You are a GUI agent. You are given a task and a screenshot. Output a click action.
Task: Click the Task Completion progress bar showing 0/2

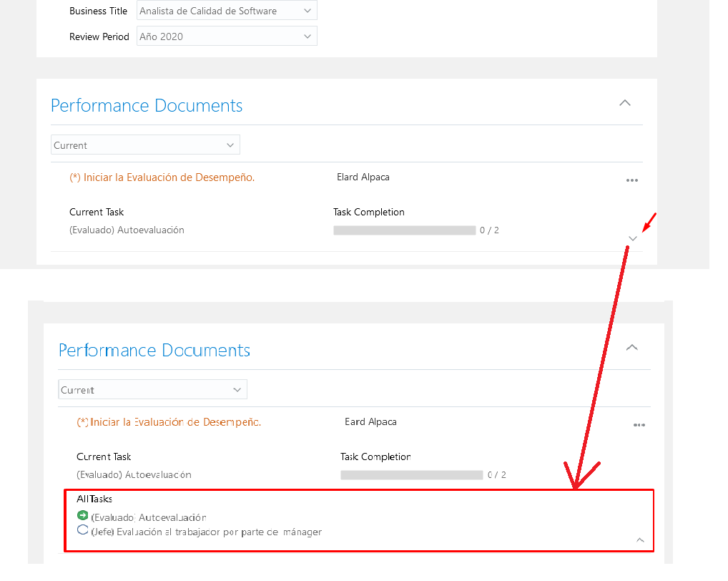(404, 230)
